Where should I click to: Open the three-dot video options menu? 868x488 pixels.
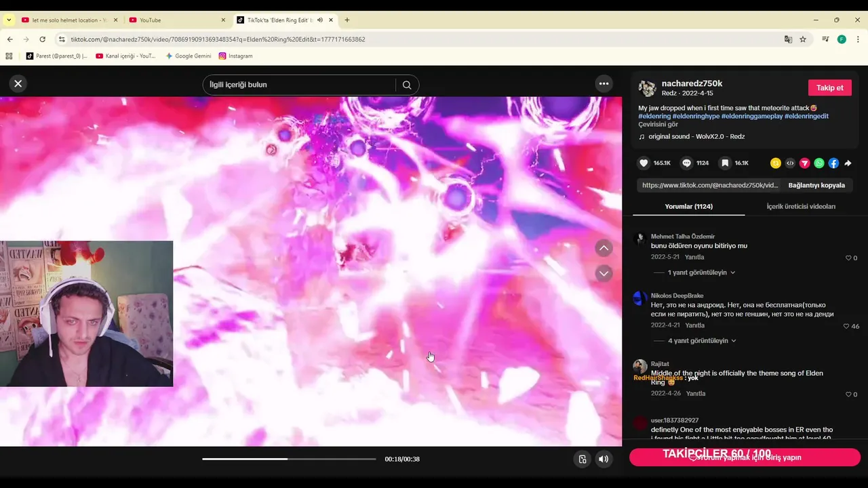pyautogui.click(x=604, y=83)
